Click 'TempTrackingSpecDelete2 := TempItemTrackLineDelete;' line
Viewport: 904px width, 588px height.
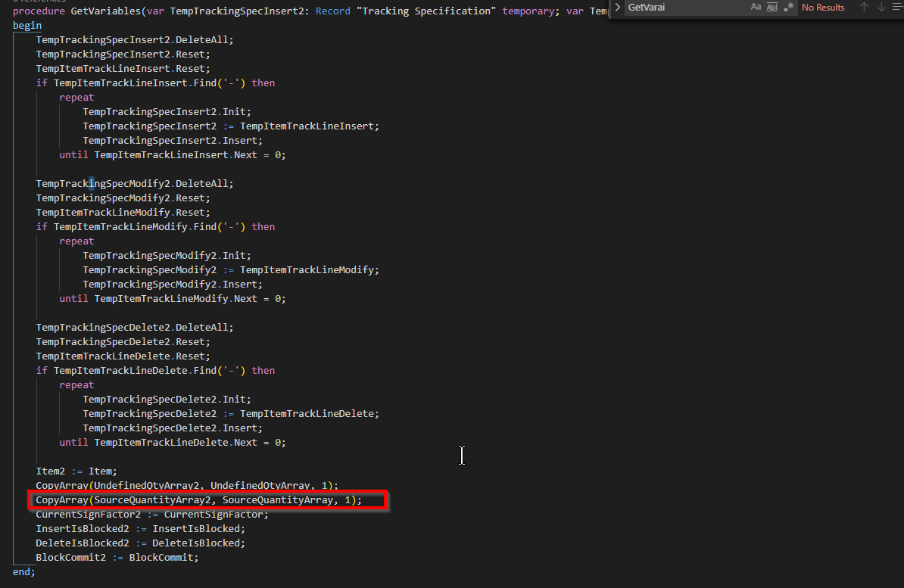tap(231, 414)
